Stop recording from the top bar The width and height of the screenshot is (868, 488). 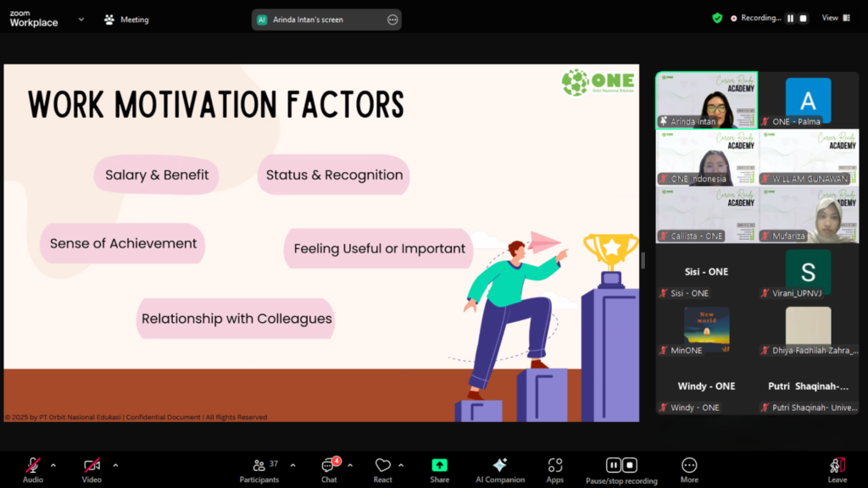(804, 19)
